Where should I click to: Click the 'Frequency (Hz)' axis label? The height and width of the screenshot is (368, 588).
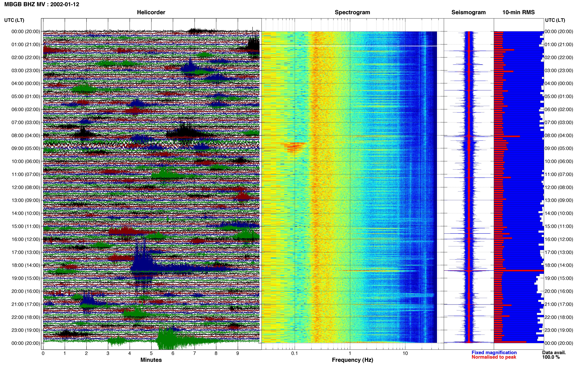[x=352, y=360]
